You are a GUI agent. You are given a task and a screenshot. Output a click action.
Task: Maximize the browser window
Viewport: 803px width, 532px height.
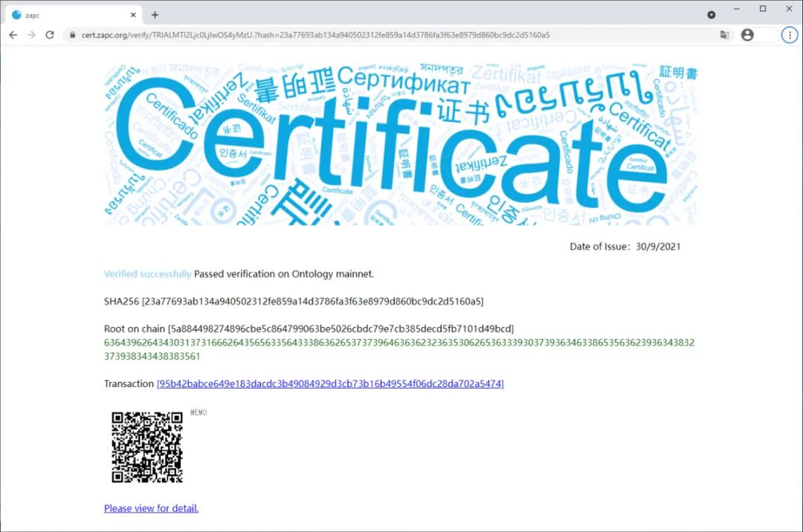[762, 9]
